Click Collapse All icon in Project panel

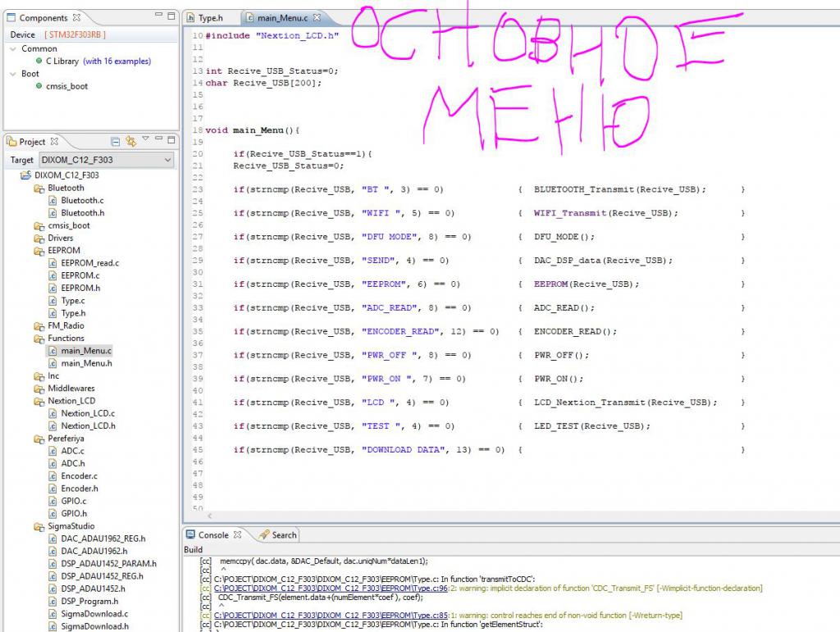pos(116,142)
